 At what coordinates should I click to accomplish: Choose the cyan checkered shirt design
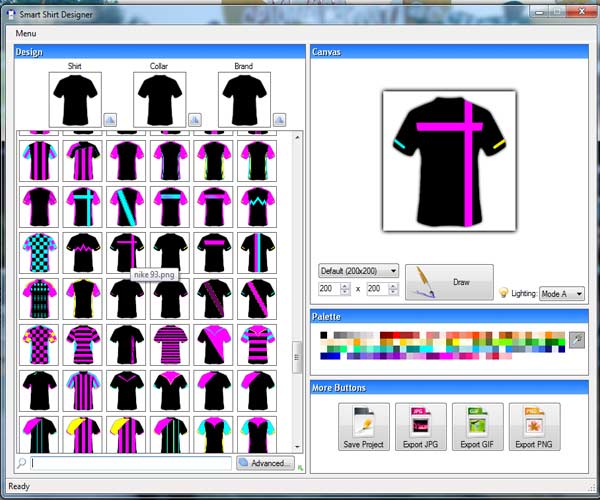tap(39, 252)
